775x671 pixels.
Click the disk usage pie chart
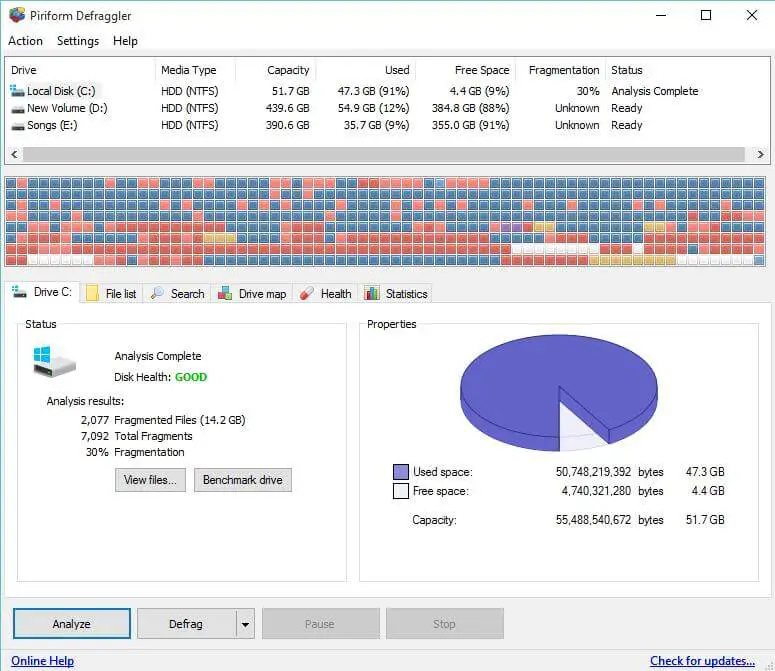tap(559, 393)
